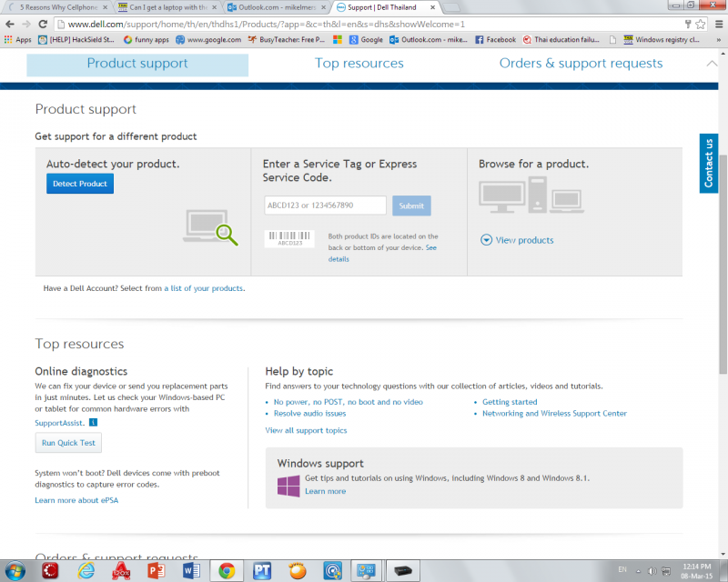The width and height of the screenshot is (728, 582).
Task: Open the 'funny apps' bookmark
Action: tap(147, 40)
